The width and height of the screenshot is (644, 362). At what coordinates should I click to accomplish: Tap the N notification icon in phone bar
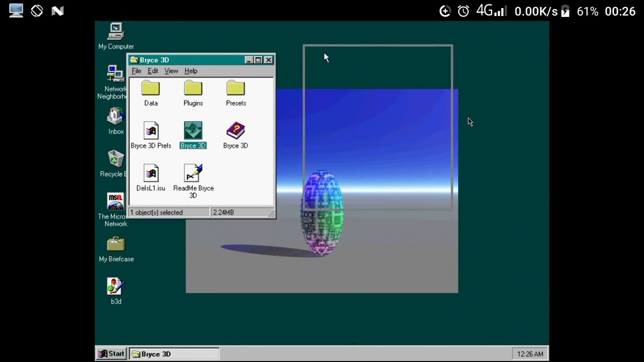click(x=57, y=11)
